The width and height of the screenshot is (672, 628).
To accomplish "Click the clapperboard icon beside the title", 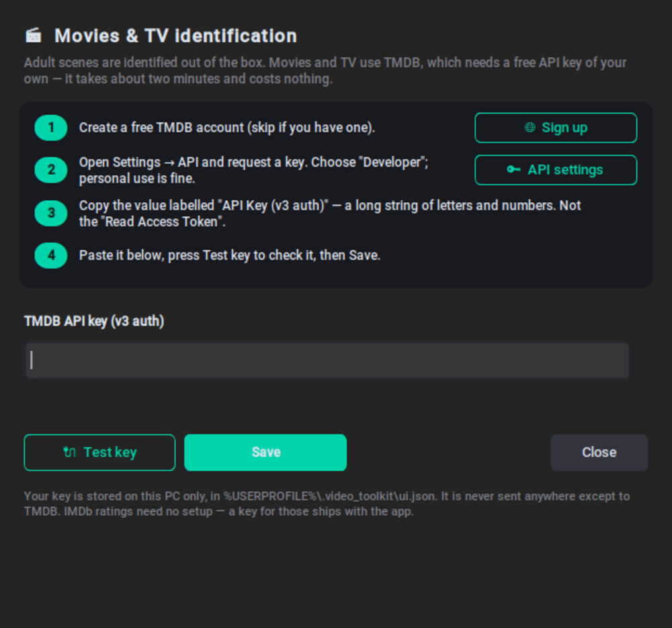I will coord(34,36).
